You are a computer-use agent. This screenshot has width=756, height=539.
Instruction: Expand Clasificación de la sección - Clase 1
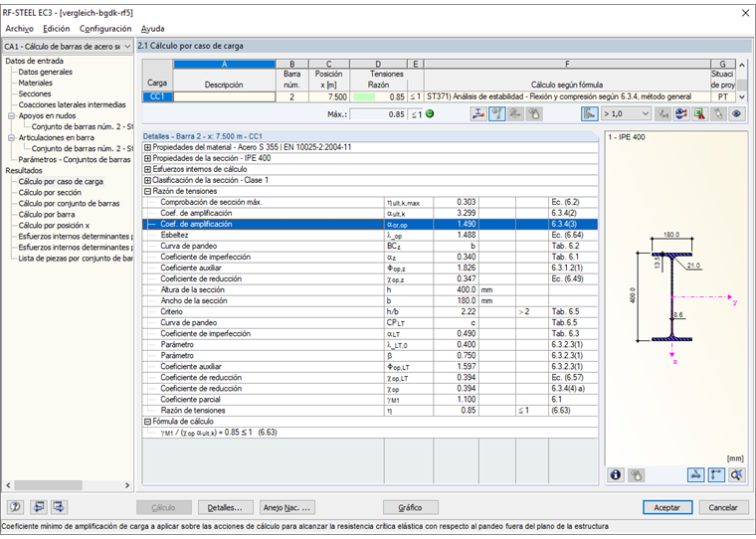148,180
